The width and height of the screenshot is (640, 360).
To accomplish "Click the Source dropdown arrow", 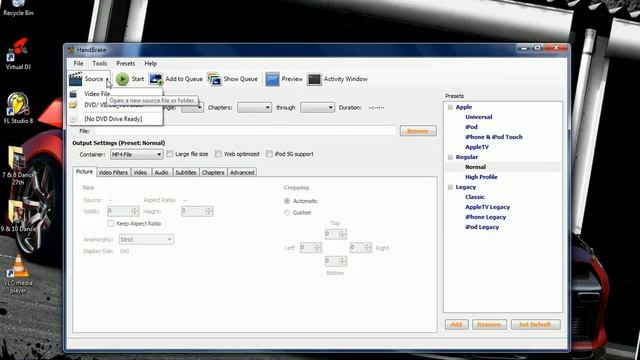I will pyautogui.click(x=107, y=79).
